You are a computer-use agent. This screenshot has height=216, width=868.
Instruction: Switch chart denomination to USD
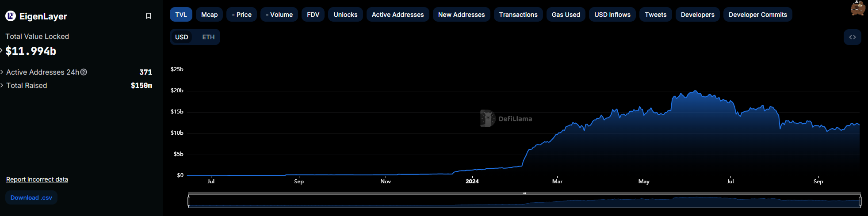182,37
